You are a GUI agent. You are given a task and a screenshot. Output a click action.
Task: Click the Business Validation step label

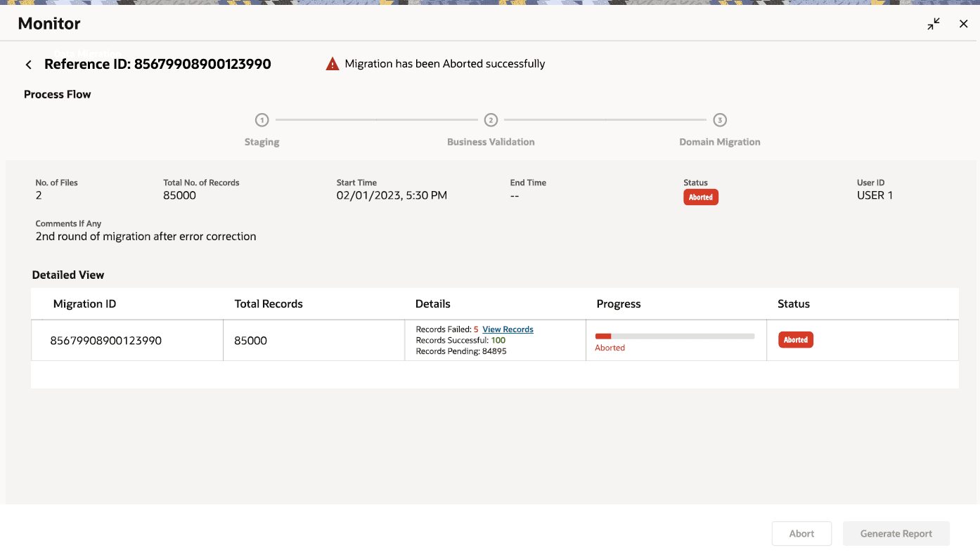pos(491,142)
